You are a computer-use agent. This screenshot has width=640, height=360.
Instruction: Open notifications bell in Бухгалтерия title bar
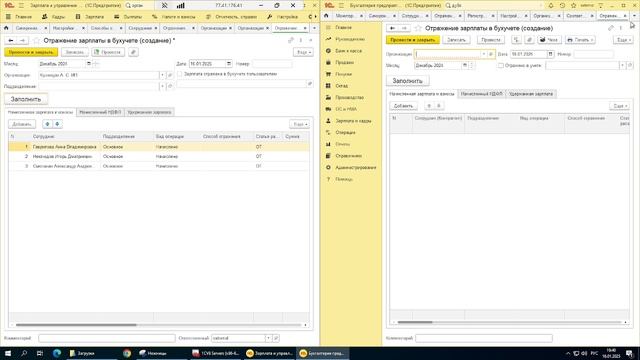551,5
